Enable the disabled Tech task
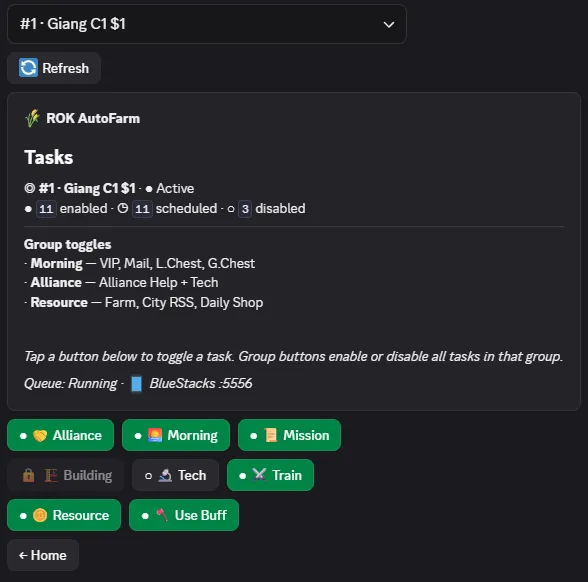588x582 pixels. 175,475
